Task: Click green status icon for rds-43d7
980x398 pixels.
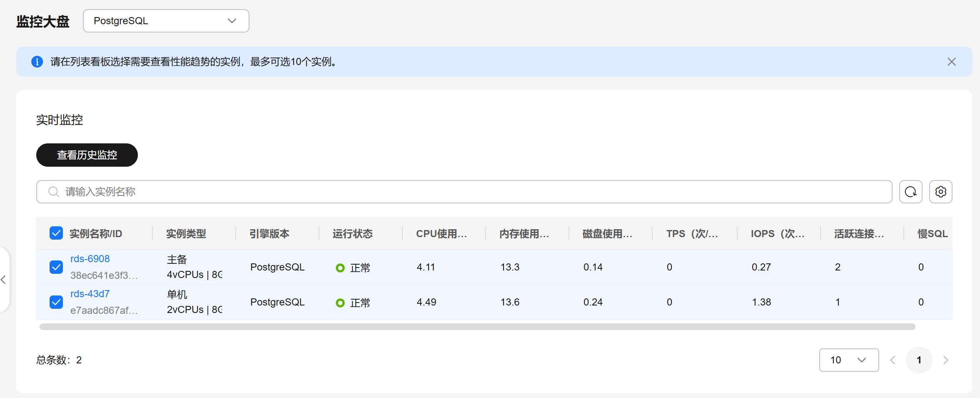Action: 340,303
